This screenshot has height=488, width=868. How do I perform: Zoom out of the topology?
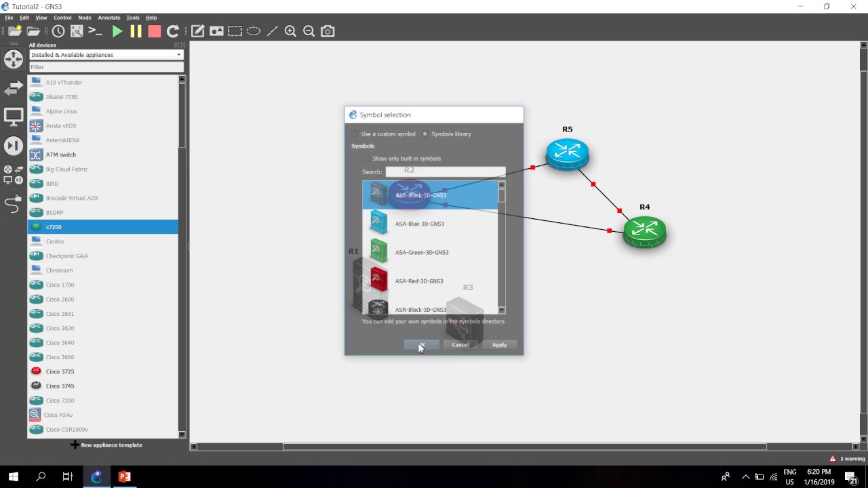tap(309, 31)
